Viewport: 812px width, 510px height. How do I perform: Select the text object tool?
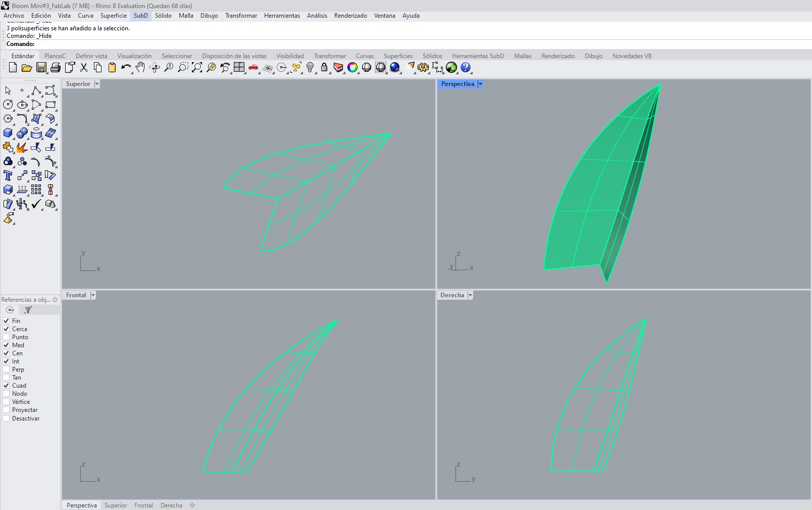click(8, 175)
